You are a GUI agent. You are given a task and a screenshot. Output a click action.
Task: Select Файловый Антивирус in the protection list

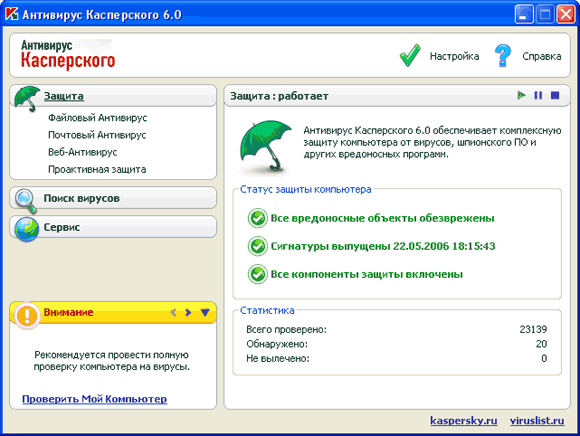coord(97,118)
